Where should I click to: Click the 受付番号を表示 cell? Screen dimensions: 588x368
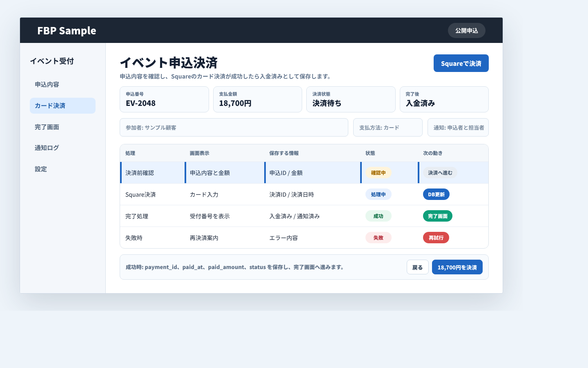[x=225, y=216]
